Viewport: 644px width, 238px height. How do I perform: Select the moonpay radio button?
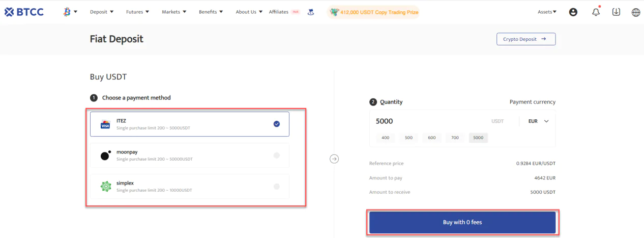click(x=277, y=155)
